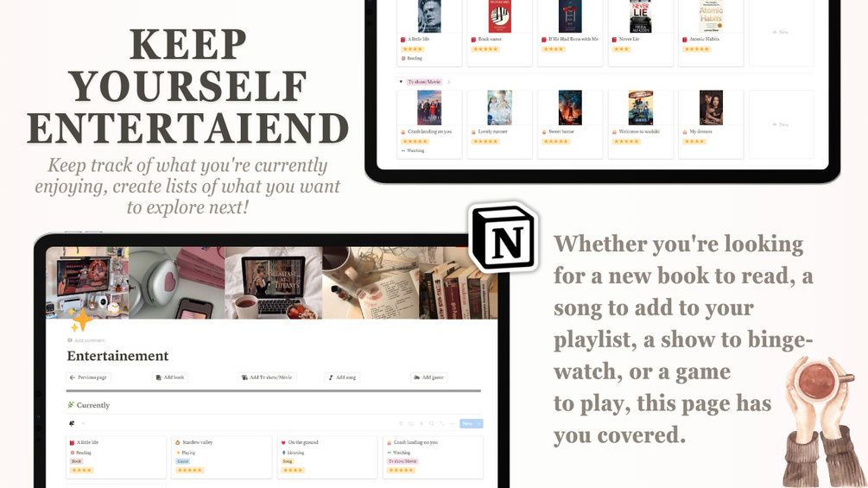Screen dimensions: 868x488
Task: Click the Notion logo cube
Action: coord(504,238)
